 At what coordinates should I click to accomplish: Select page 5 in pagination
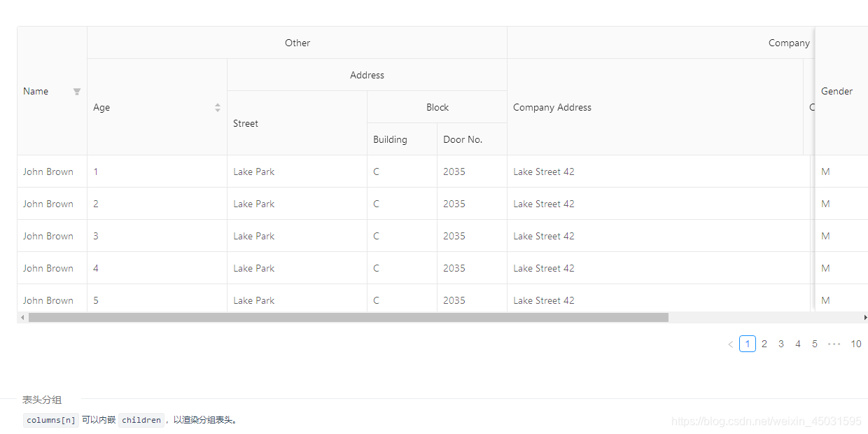click(814, 344)
